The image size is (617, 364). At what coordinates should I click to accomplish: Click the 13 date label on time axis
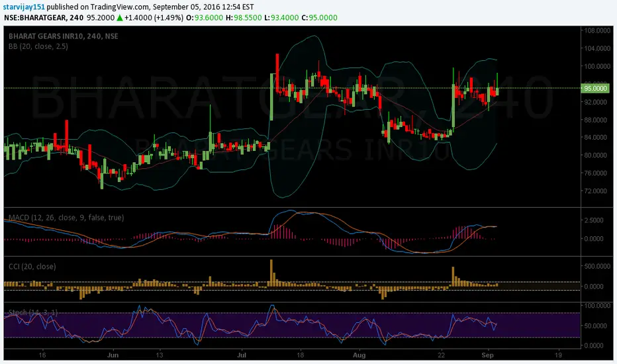(x=160, y=355)
